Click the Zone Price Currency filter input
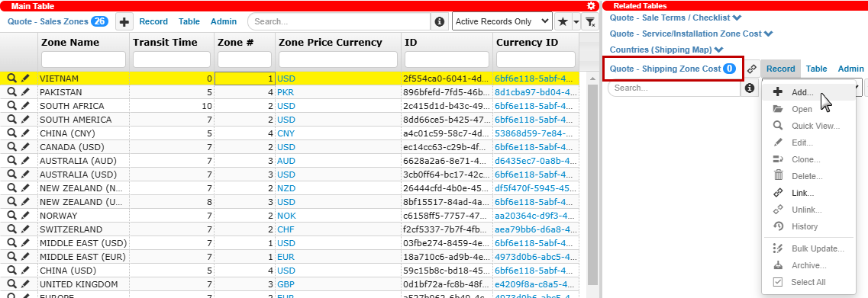This screenshot has height=298, width=868. 338,59
